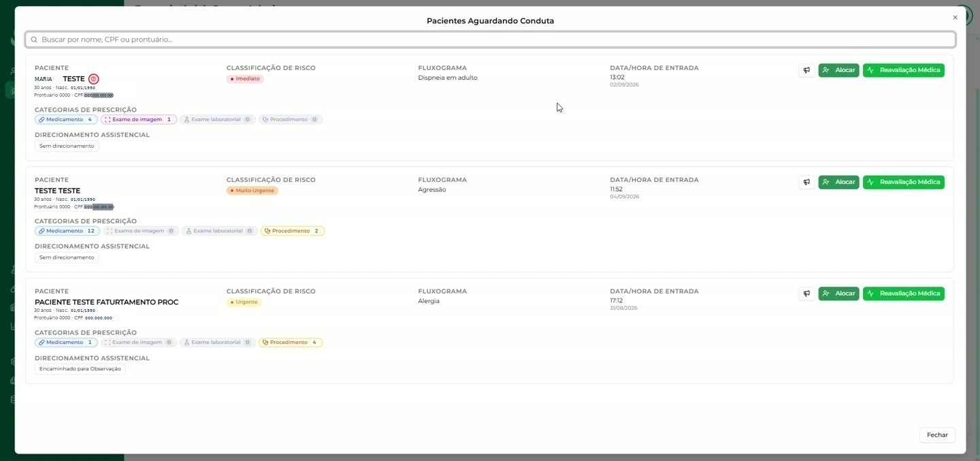Focus the search by name, CPF field
The width and height of the screenshot is (980, 461).
(490, 39)
